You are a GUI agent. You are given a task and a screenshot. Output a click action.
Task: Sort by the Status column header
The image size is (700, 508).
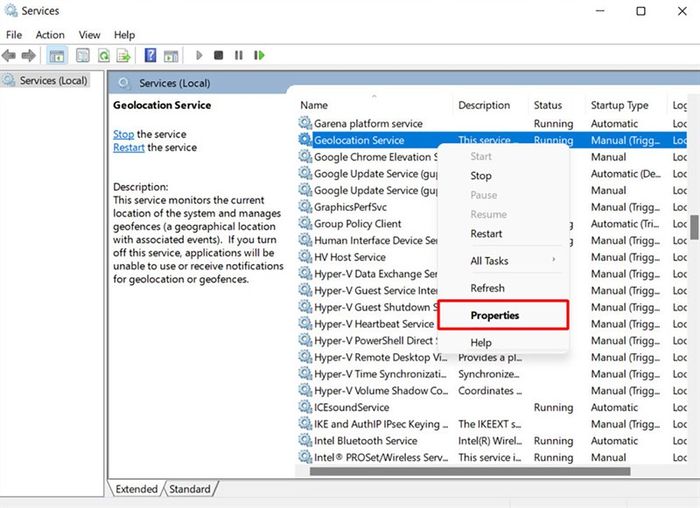pos(548,105)
